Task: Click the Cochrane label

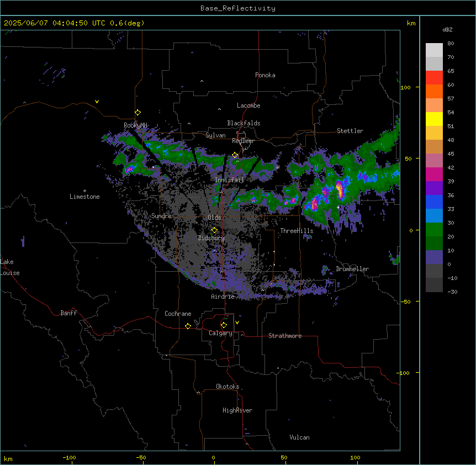Action: point(178,314)
